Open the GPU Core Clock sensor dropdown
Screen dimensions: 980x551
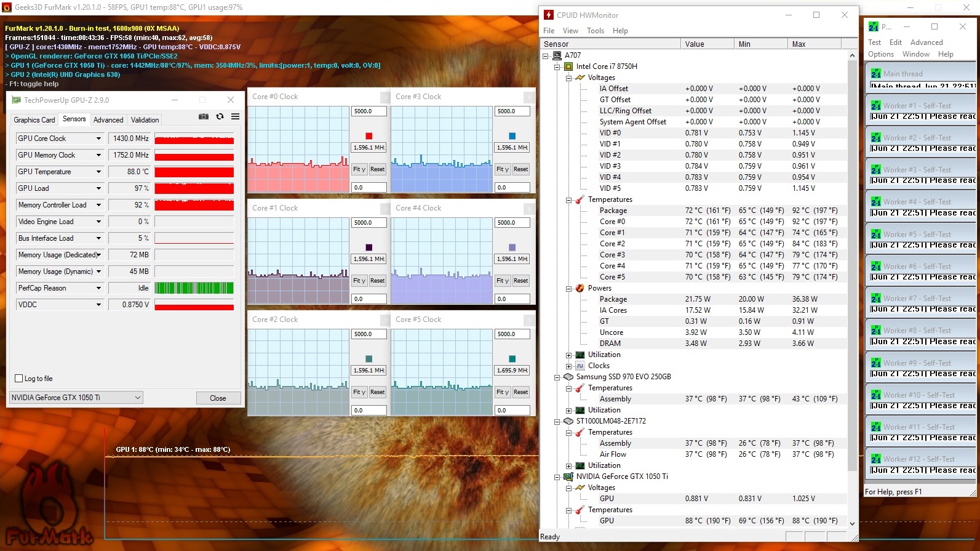coord(98,139)
